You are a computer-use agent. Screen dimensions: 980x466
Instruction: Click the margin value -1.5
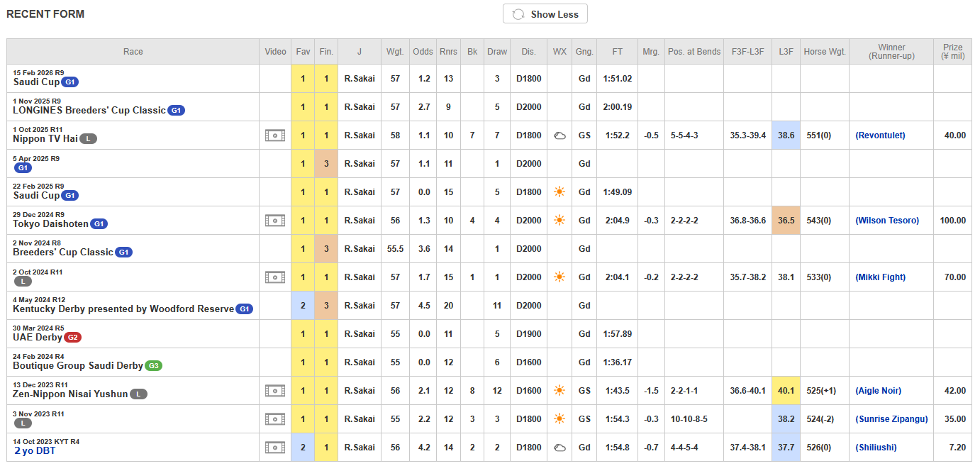(x=651, y=391)
